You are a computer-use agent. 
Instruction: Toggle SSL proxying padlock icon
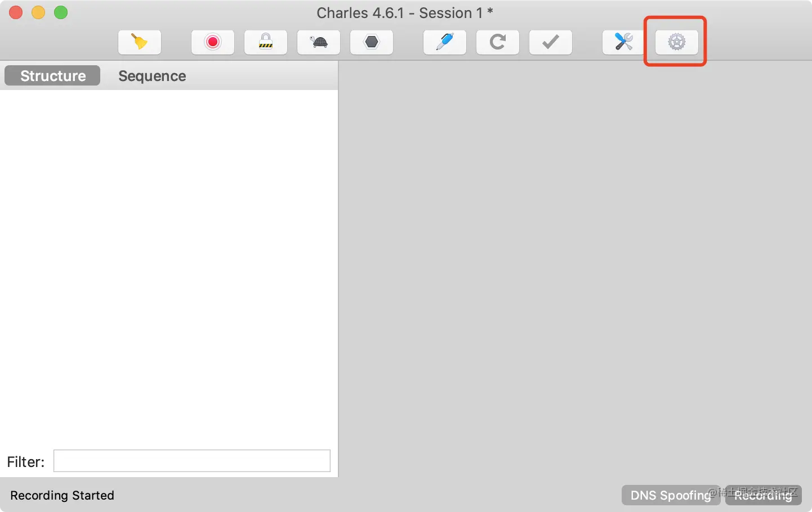click(266, 42)
